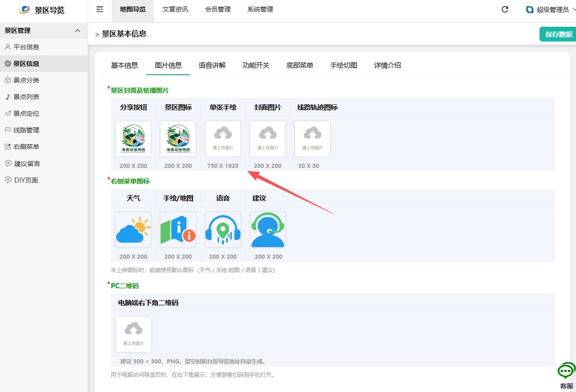576x392 pixels.
Task: Click the 景区图标 uploaded logo thumbnail
Action: click(178, 139)
